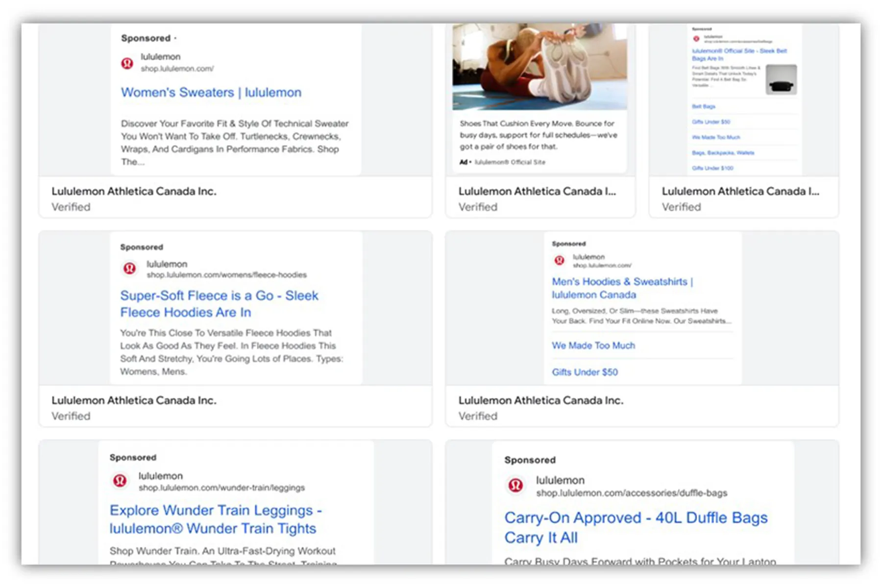Click shop.lululemon.com/wunder-train/leggings URL
This screenshot has height=588, width=882.
221,488
